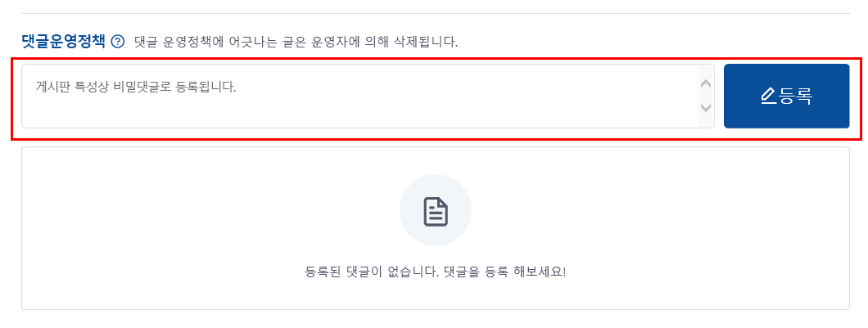Click the down arrow in comment box scrollbar

pos(705,108)
